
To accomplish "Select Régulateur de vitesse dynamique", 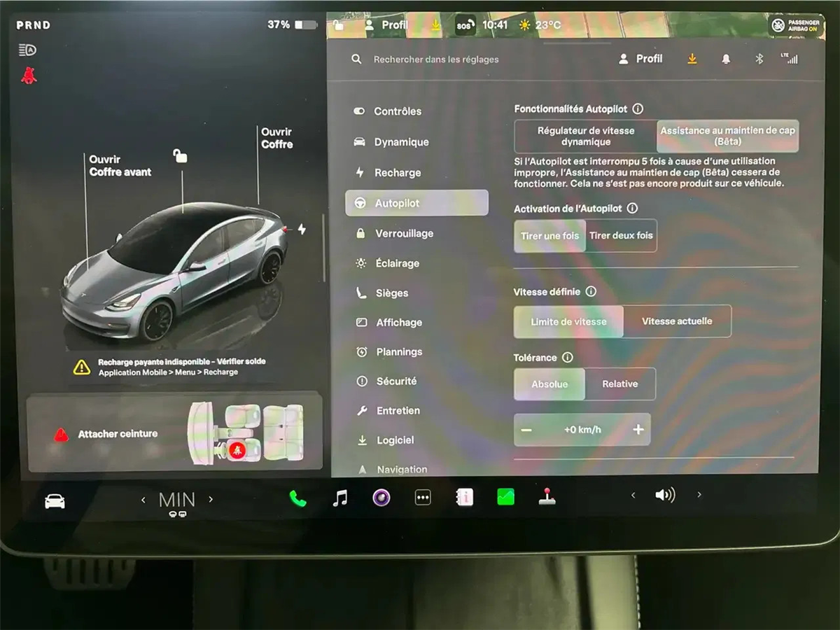I will 586,136.
